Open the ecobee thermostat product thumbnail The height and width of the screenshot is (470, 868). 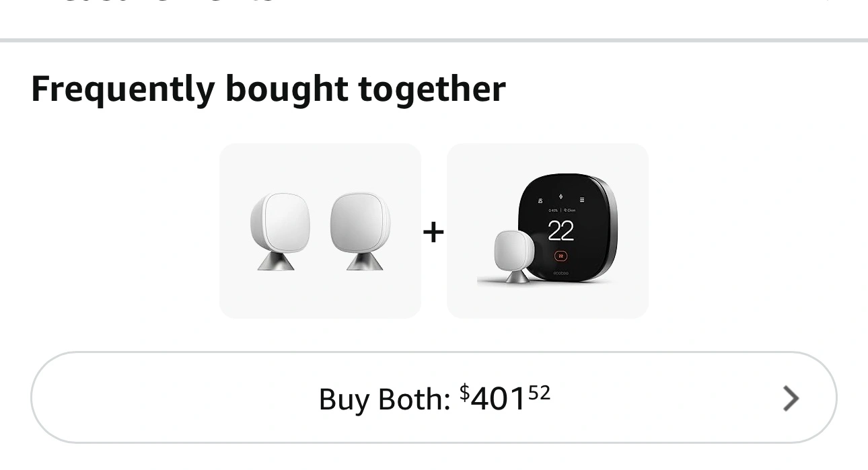(x=548, y=231)
